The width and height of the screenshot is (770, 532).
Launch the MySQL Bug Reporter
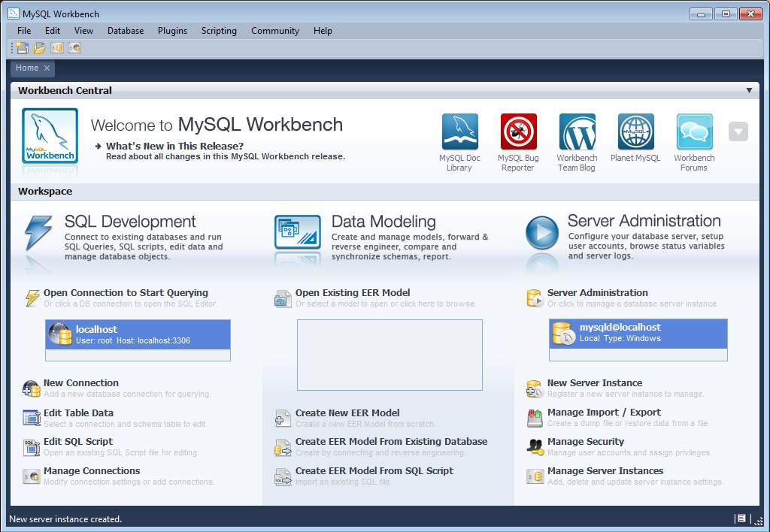click(518, 131)
